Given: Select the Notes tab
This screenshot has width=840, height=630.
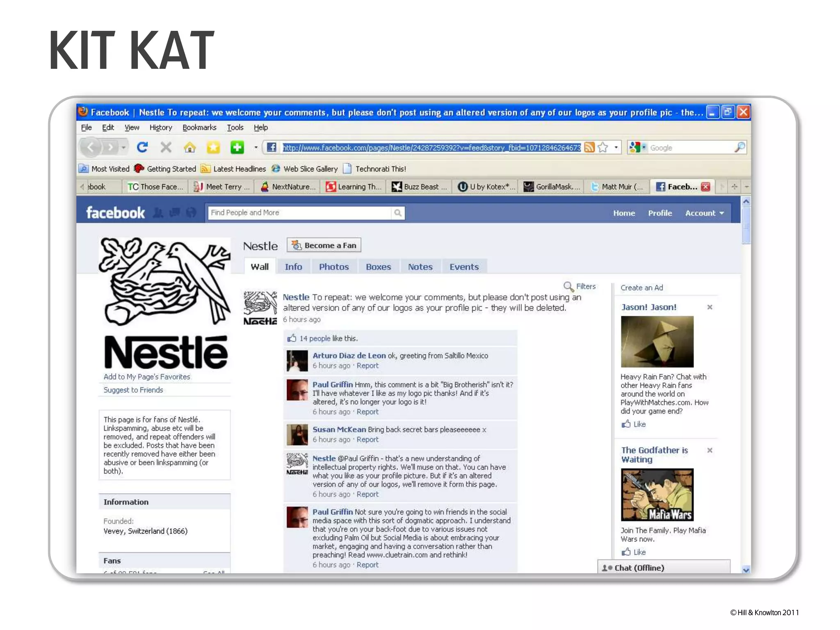Looking at the screenshot, I should coord(420,267).
